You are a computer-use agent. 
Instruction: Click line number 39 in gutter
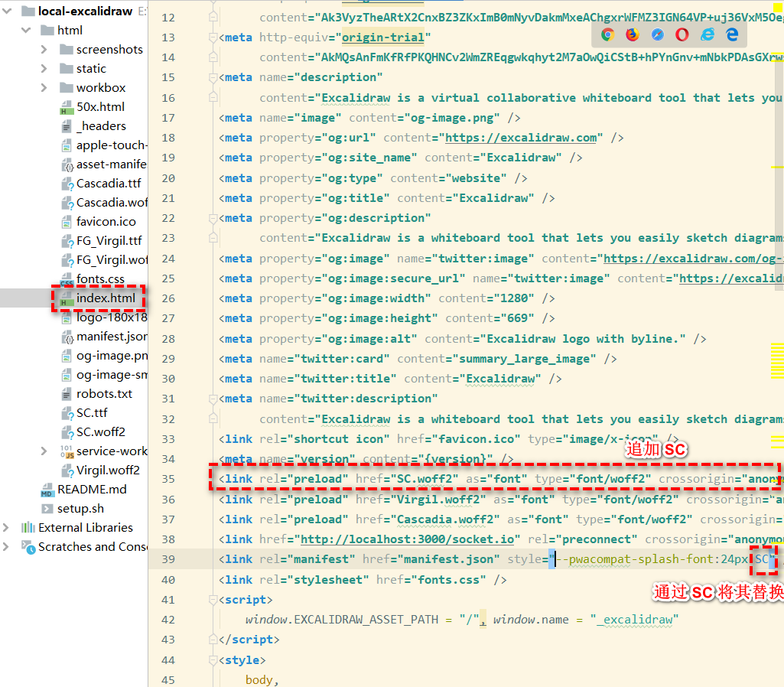[168, 559]
